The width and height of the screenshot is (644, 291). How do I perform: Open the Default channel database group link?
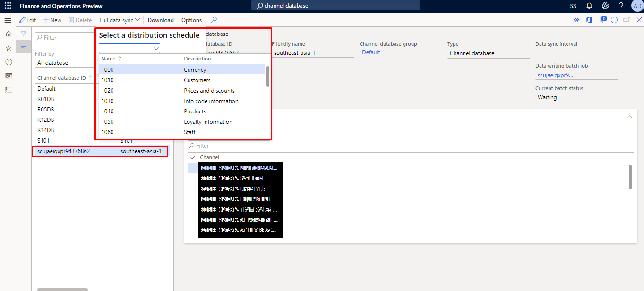(371, 52)
